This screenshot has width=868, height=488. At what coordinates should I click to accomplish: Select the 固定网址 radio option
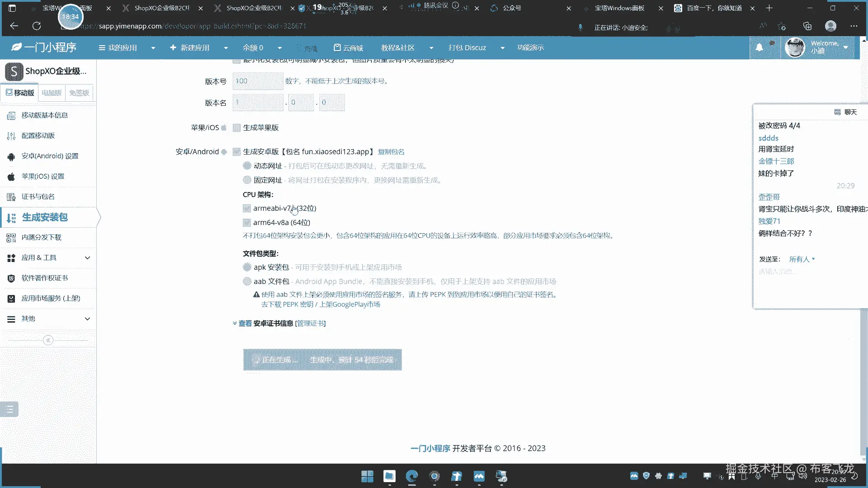click(247, 180)
